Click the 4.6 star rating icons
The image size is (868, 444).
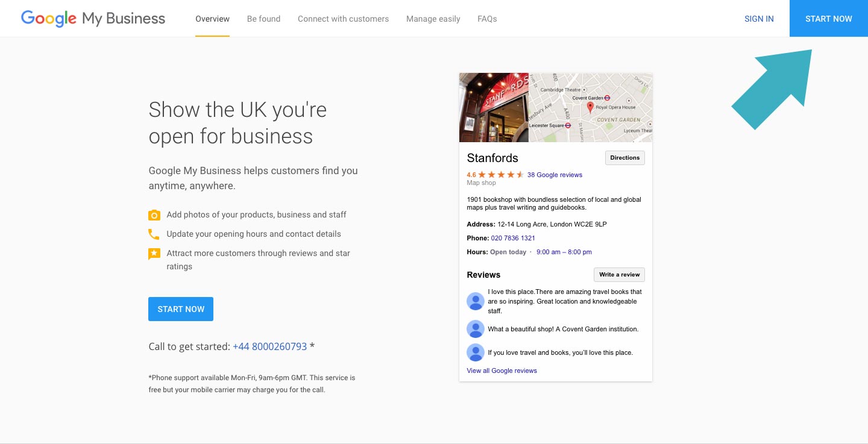[501, 175]
